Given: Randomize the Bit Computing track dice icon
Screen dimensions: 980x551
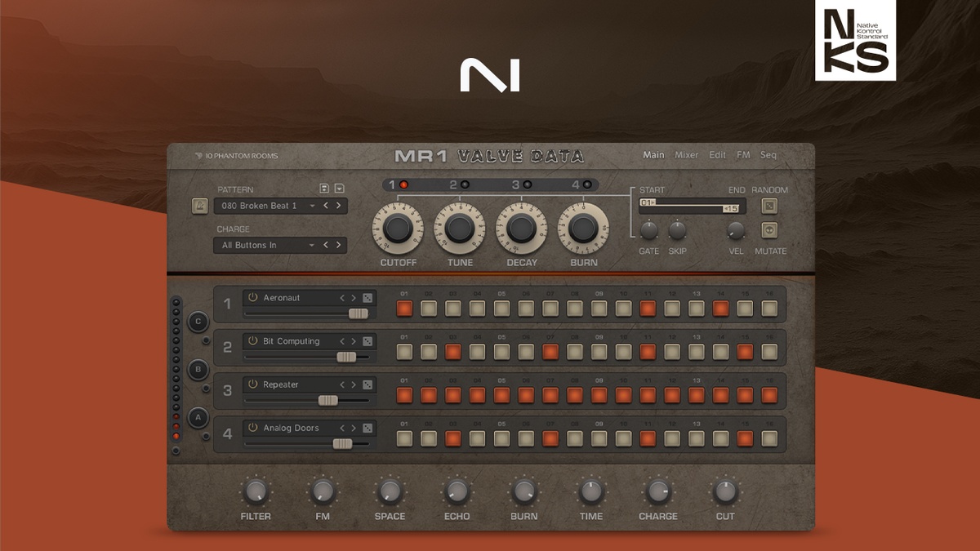Looking at the screenshot, I should pyautogui.click(x=367, y=341).
